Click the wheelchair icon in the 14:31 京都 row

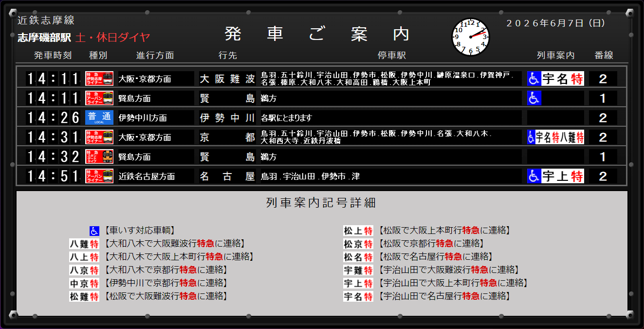tap(532, 137)
